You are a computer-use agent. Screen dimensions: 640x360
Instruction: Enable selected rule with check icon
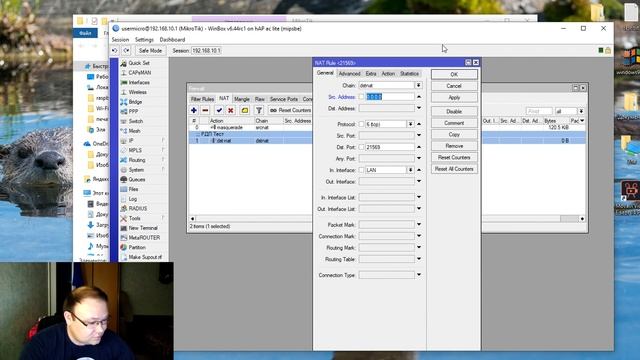click(219, 110)
